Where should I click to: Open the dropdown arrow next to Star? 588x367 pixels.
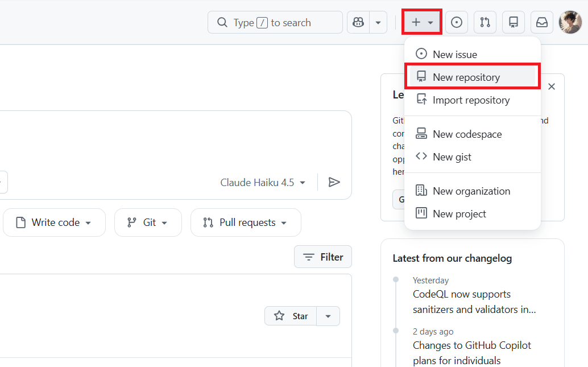tap(328, 316)
